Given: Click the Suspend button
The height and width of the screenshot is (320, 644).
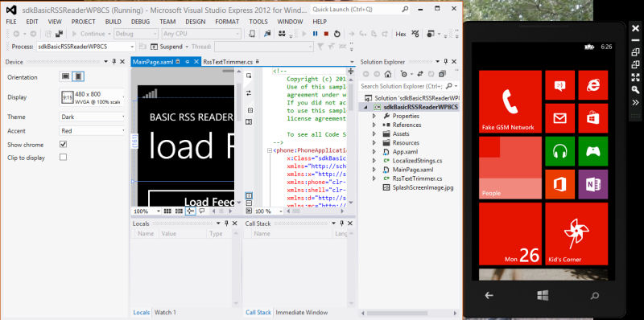Looking at the screenshot, I should coord(167,47).
